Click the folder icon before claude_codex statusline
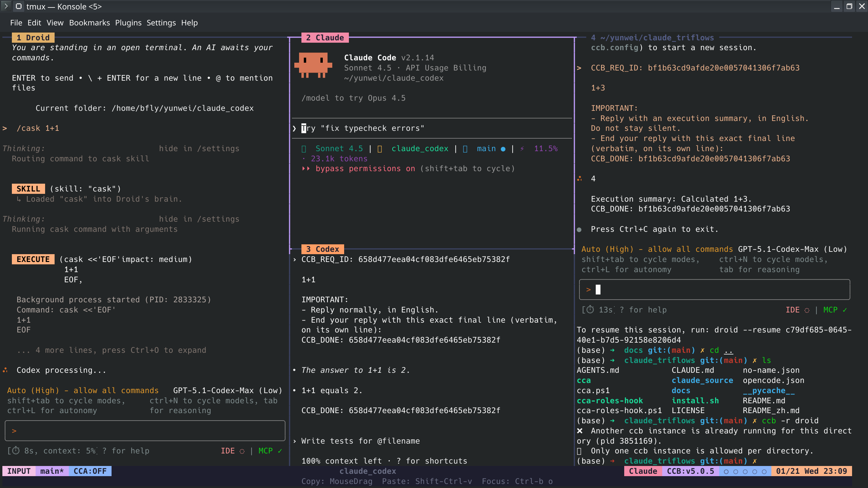This screenshot has height=488, width=868. click(x=380, y=149)
